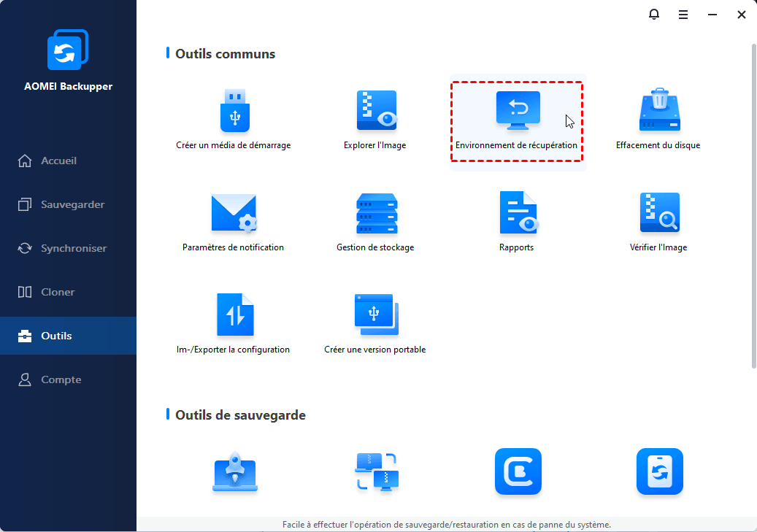
Task: Click the Gestion de stockage label
Action: point(375,247)
